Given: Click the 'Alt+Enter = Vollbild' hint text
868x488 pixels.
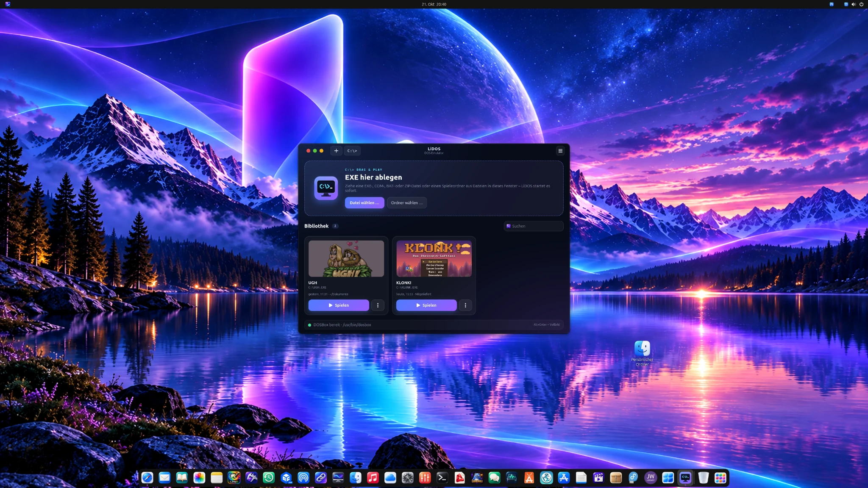Looking at the screenshot, I should pos(547,325).
